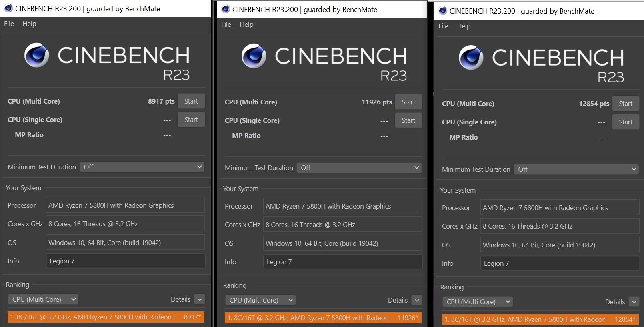Start Multi Core test in 11926 pts window
The image size is (644, 327).
click(408, 102)
